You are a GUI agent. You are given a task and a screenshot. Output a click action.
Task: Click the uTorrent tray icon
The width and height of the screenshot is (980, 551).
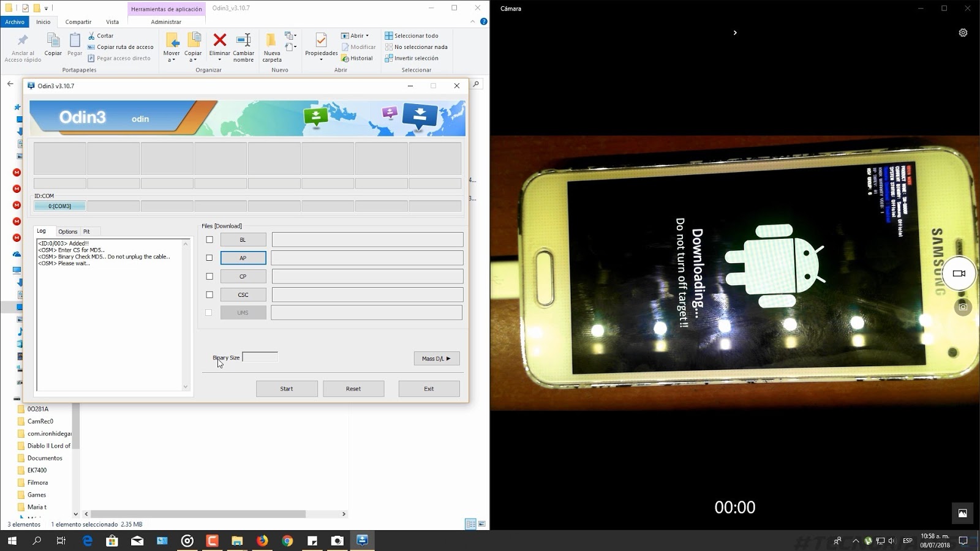(x=868, y=541)
